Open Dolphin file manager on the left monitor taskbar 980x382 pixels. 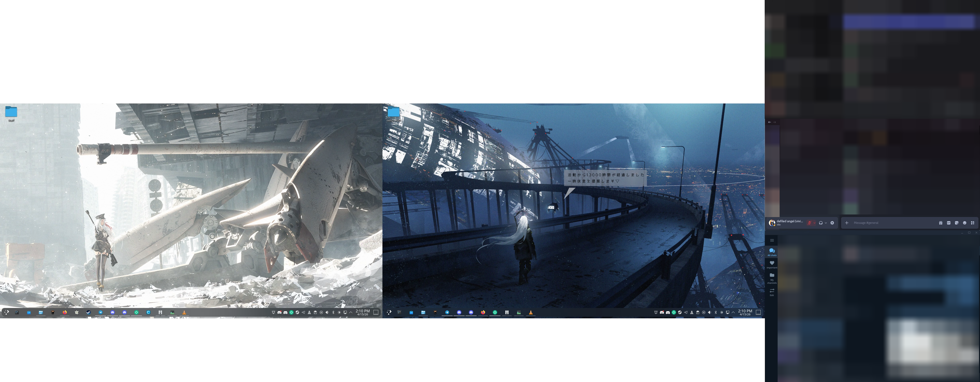click(41, 312)
